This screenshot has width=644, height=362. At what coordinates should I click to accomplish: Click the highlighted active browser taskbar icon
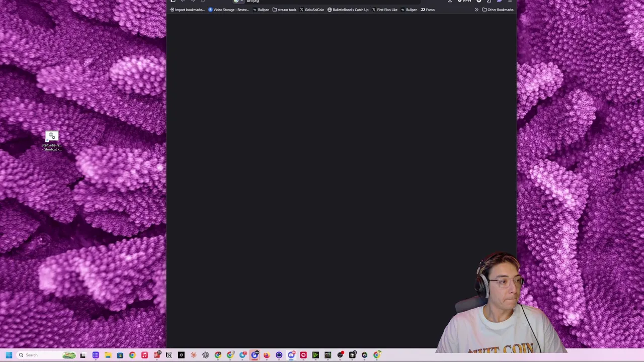255,355
